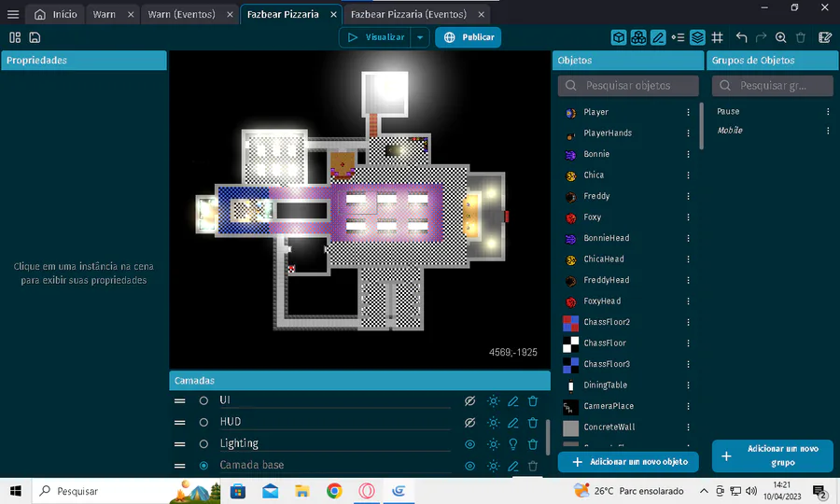840x504 pixels.
Task: Edit effects of Camada base layer
Action: click(494, 466)
